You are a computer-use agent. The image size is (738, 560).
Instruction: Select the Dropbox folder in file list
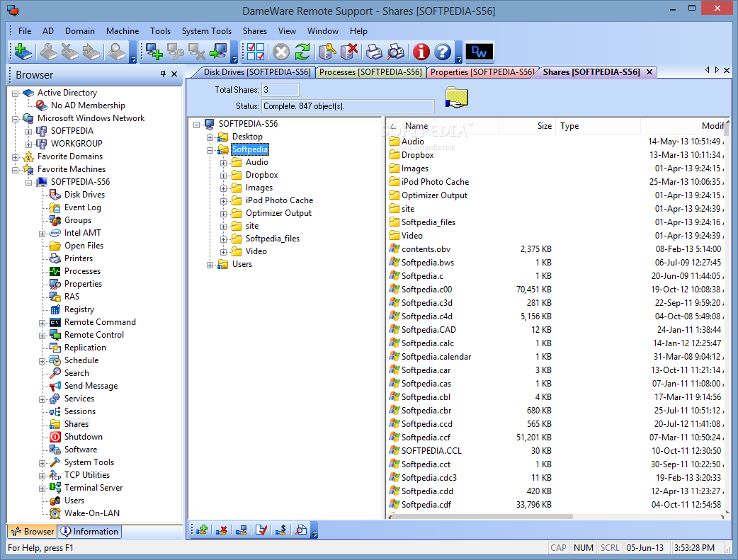(417, 155)
